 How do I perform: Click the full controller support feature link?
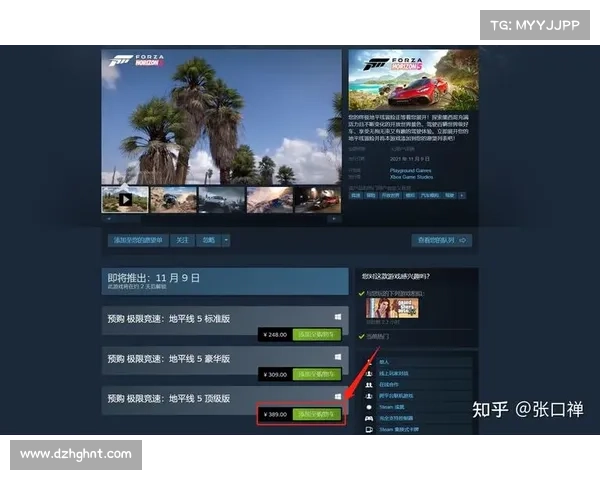[x=396, y=418]
